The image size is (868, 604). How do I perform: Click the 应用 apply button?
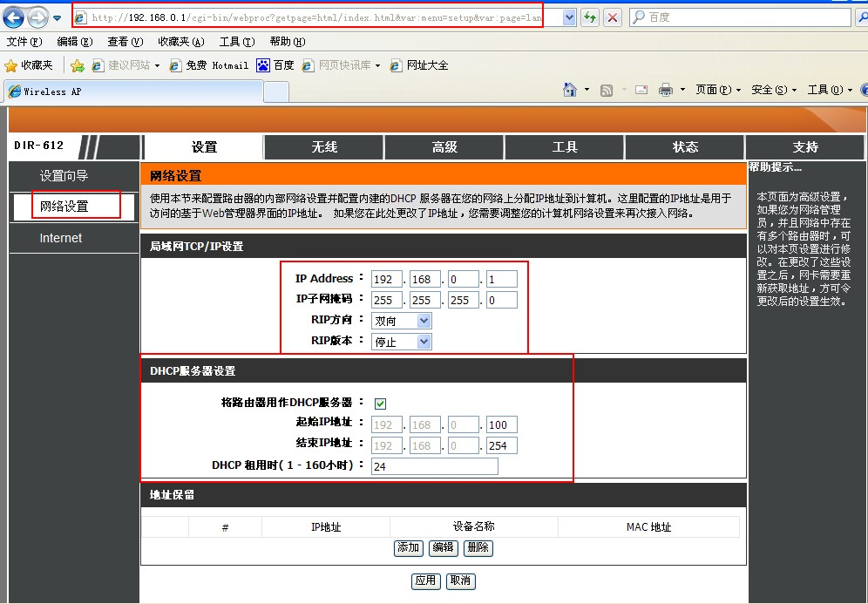click(x=425, y=580)
